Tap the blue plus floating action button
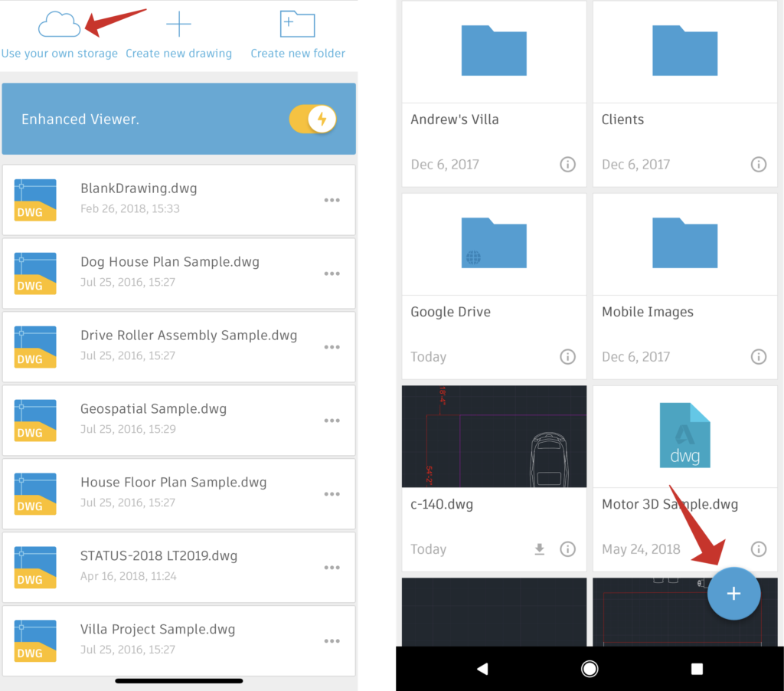 [x=733, y=593]
